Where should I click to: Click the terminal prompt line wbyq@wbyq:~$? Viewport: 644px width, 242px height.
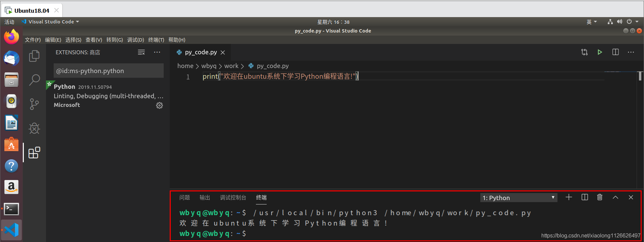tap(213, 234)
